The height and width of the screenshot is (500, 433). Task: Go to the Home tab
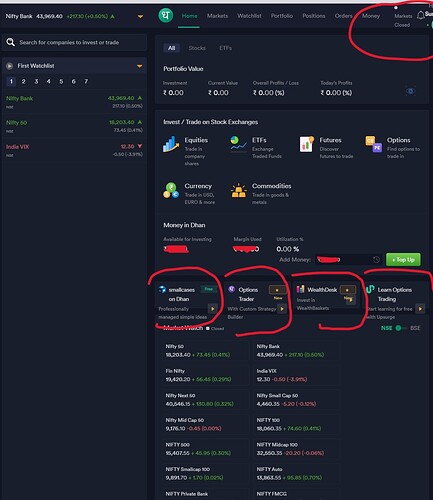click(x=189, y=16)
